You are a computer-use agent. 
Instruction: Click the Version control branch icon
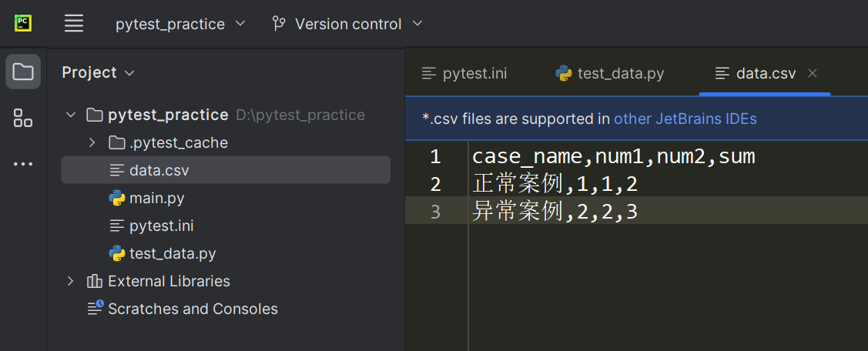pyautogui.click(x=279, y=24)
